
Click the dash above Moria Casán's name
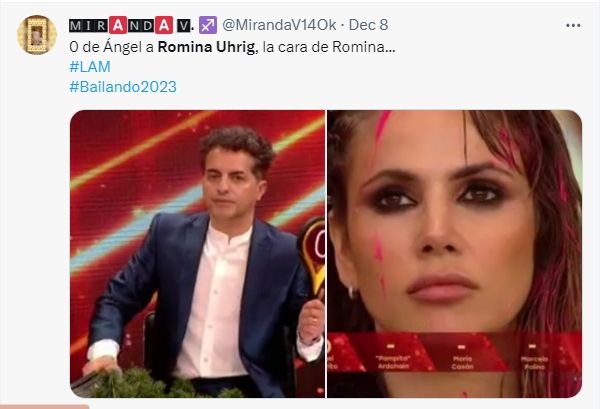point(462,347)
